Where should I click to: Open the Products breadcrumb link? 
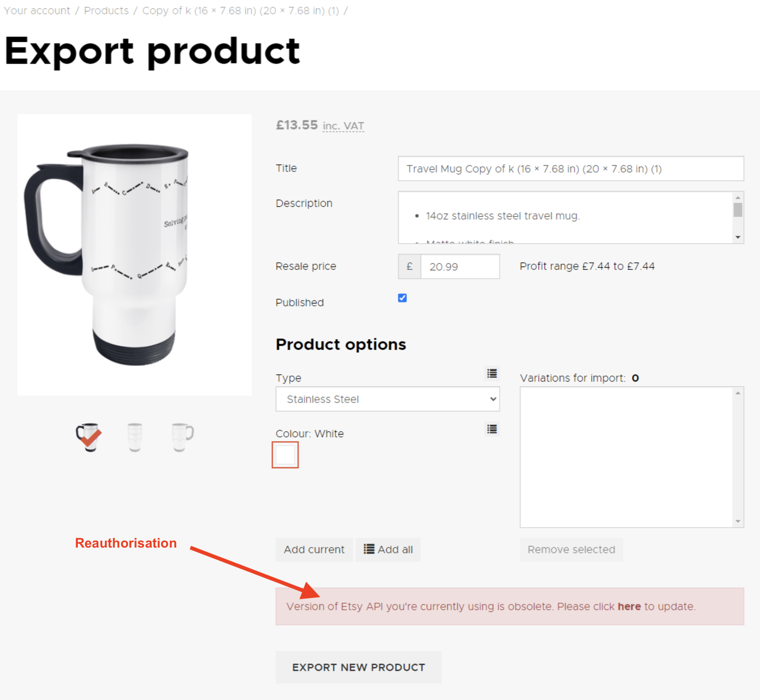point(106,11)
